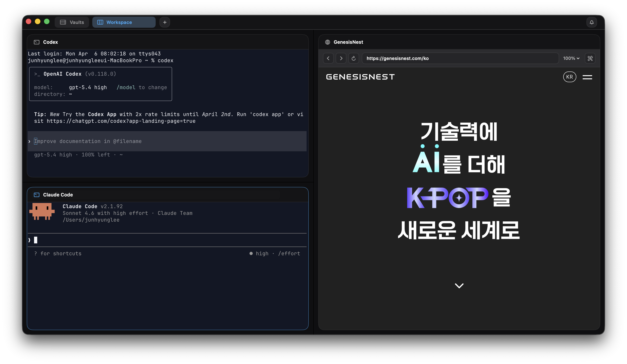Click the '/Users/junhyunglee' path text
This screenshot has height=364, width=627.
click(91, 220)
